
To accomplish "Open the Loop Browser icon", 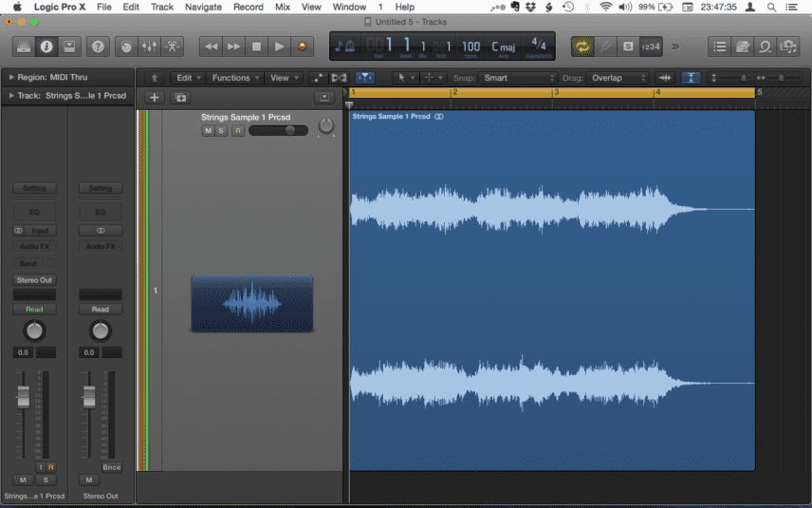I will pos(765,47).
